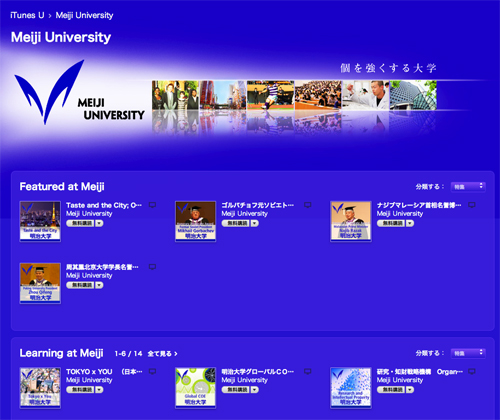
Task: Expand options arrow for the ゴルバチョフ item
Action: coord(255,223)
